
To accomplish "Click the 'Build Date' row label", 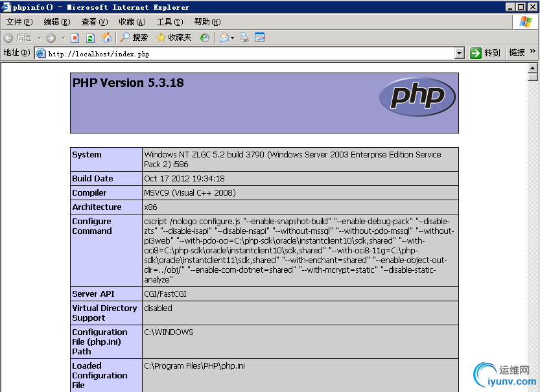I will point(93,179).
